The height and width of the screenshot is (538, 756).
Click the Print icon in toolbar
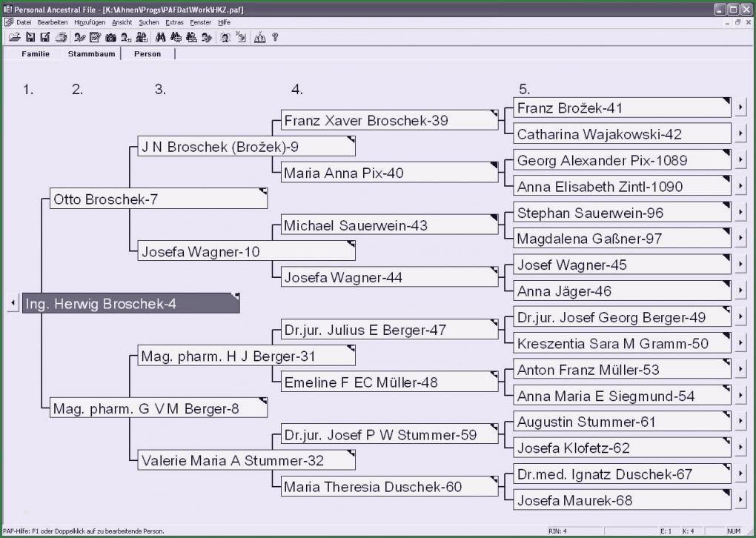(61, 37)
